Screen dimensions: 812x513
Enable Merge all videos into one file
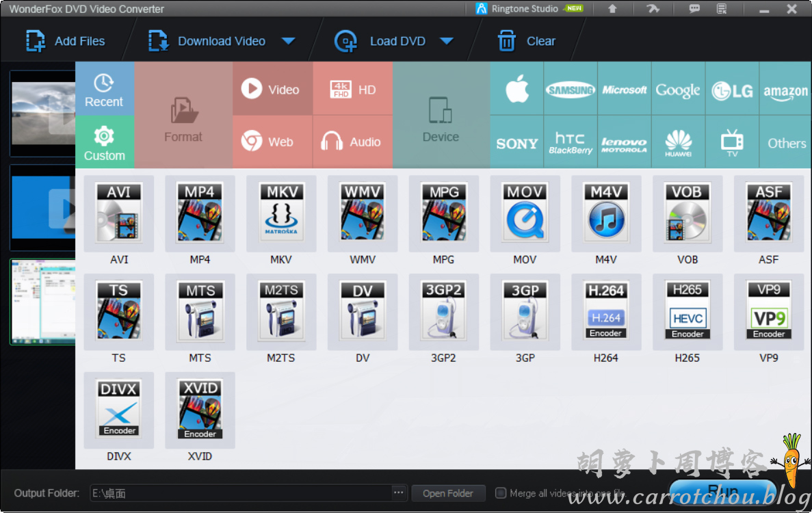coord(501,492)
